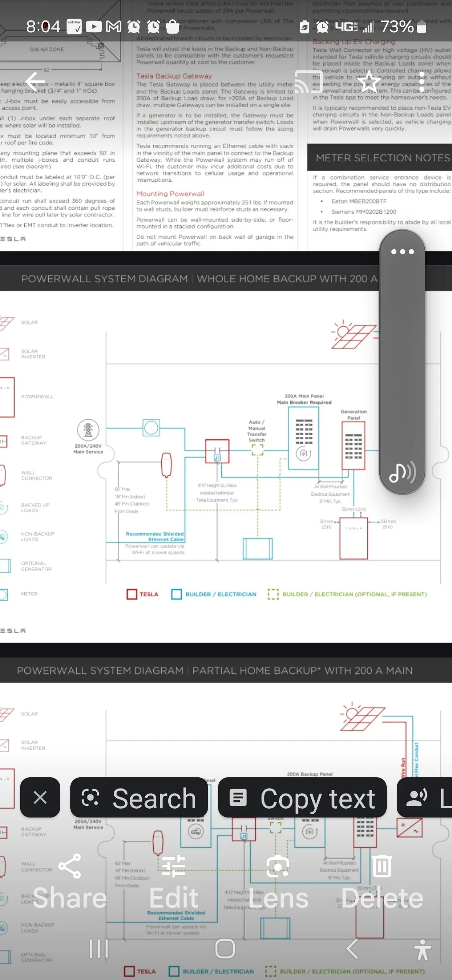
Task: Tap 'Recommended Shielded Ethernet Cable' label, upper diagram
Action: tap(155, 536)
